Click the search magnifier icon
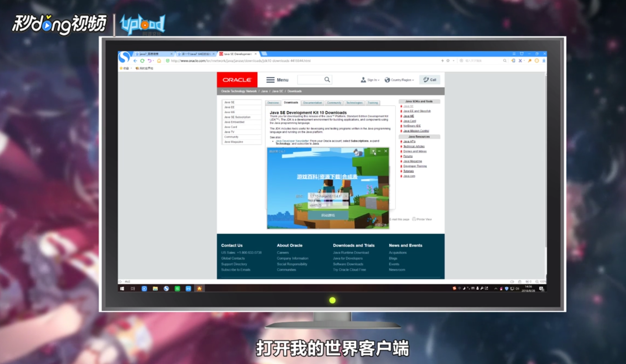Screen dimensions: 626x364 tap(327, 80)
